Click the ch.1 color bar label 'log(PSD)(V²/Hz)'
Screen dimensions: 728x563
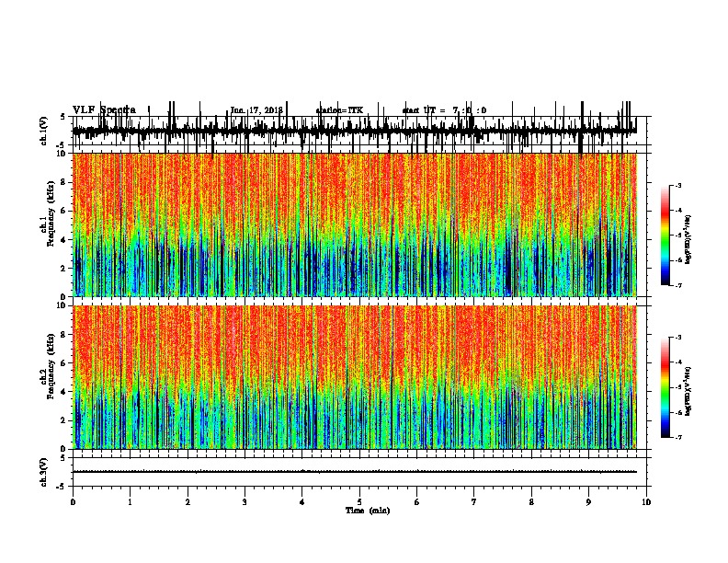(688, 239)
